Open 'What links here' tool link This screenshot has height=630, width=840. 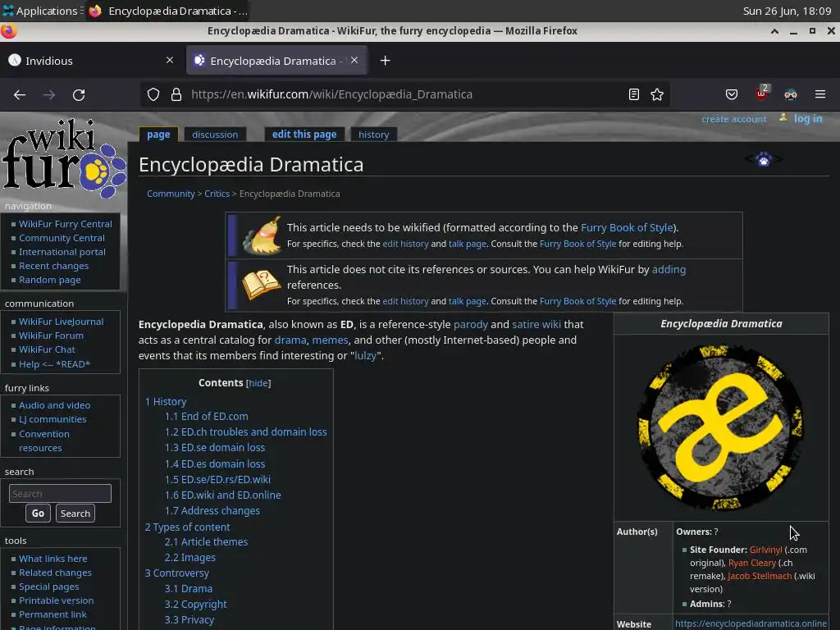53,559
